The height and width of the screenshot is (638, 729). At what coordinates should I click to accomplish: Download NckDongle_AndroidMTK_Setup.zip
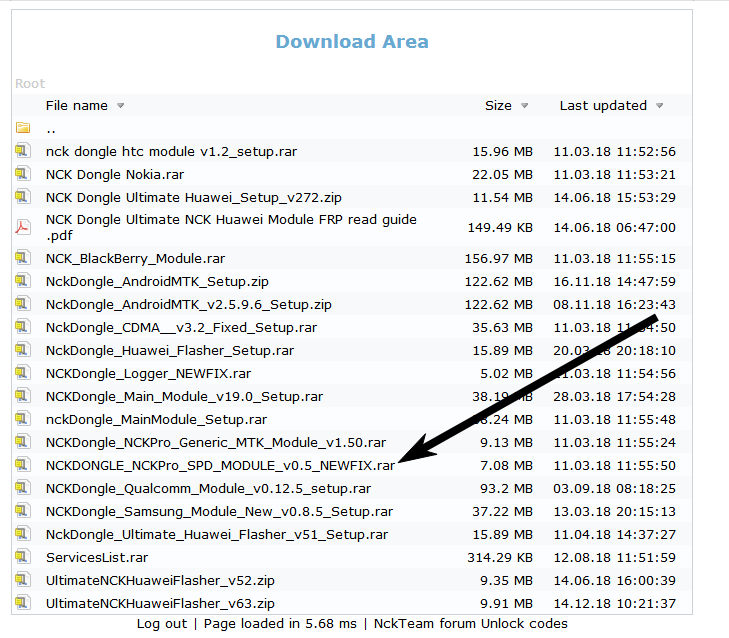pos(157,282)
